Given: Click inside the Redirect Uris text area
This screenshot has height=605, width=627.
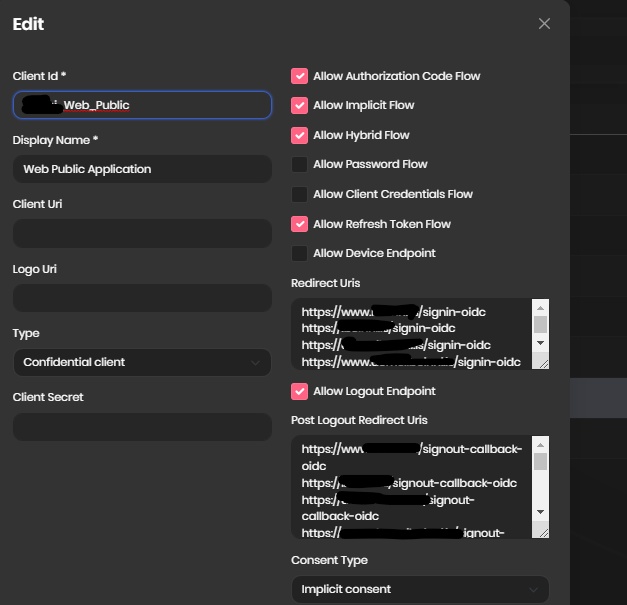Looking at the screenshot, I should click(410, 334).
